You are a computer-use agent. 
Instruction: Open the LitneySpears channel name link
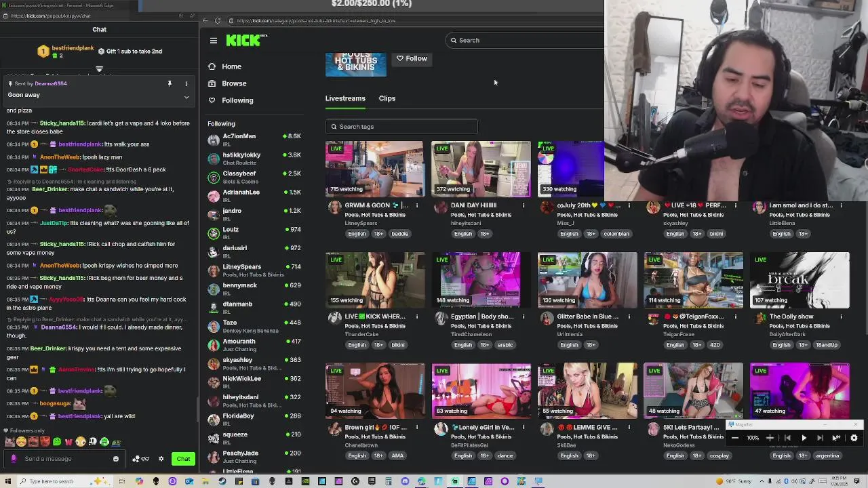(x=361, y=223)
